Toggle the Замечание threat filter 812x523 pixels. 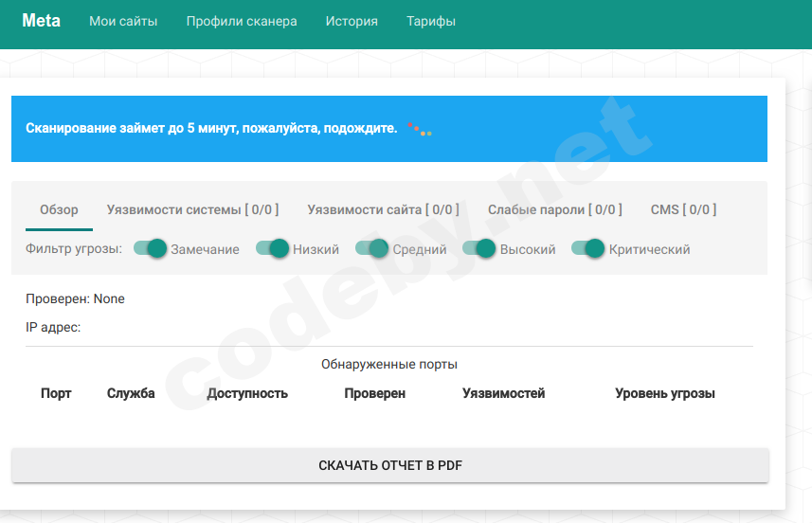click(x=151, y=248)
